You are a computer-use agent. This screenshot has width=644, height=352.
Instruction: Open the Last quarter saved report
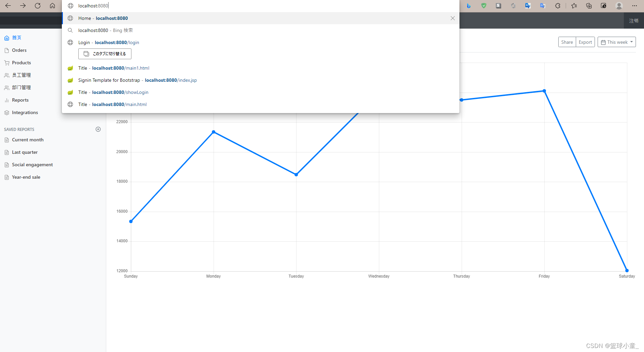25,152
